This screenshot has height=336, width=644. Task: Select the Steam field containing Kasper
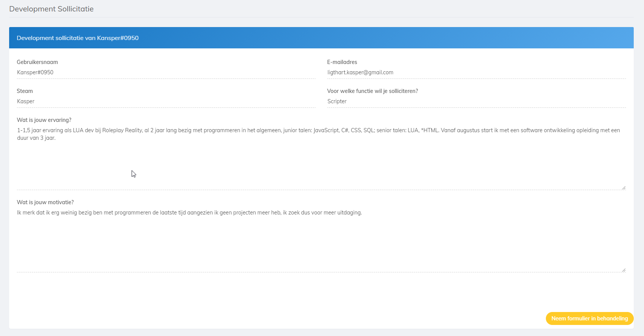(166, 101)
